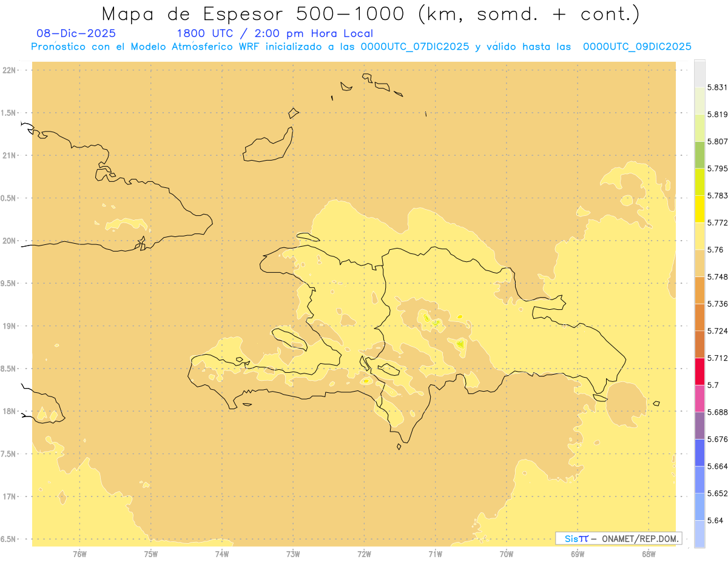Click the ONAMET/REP.DOM. credit box
Screen dimensions: 728x562
619,538
